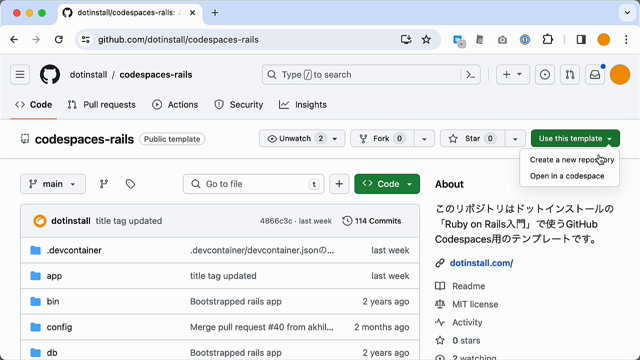Close the codespaces-rails browser tab
640x360 pixels.
[x=192, y=13]
